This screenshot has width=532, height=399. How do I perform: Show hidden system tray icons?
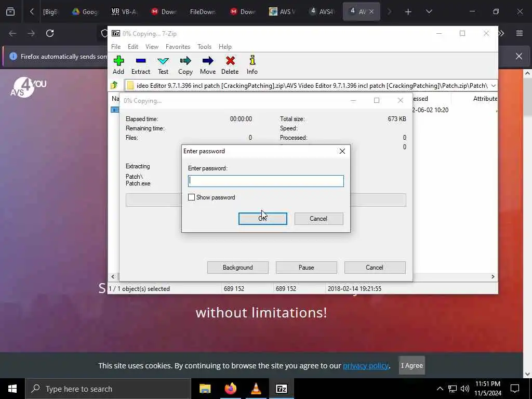440,389
